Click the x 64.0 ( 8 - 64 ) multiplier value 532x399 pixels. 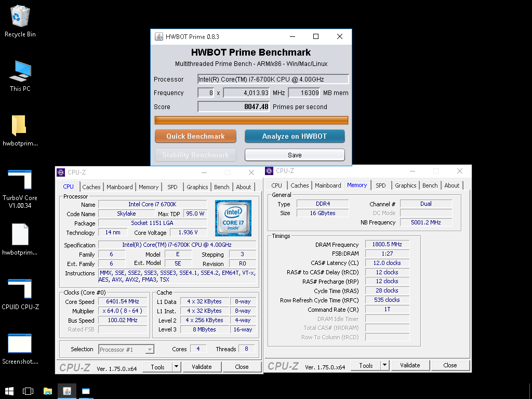123,311
